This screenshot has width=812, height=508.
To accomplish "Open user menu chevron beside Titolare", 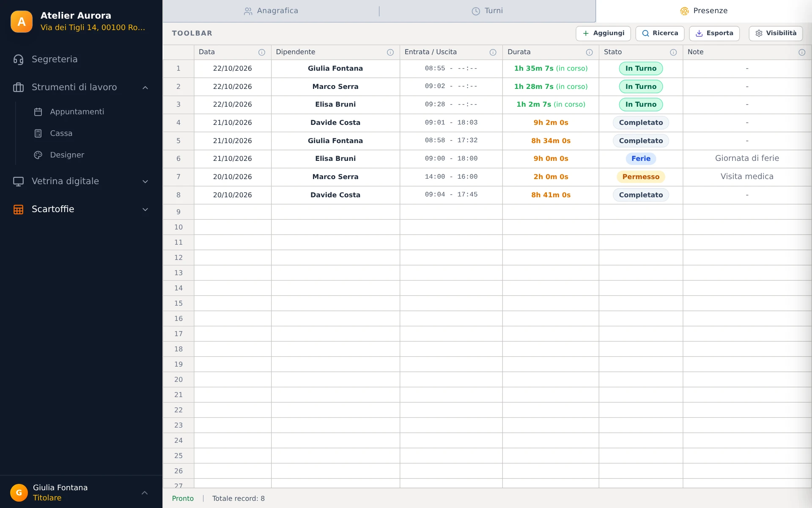I will click(x=145, y=493).
